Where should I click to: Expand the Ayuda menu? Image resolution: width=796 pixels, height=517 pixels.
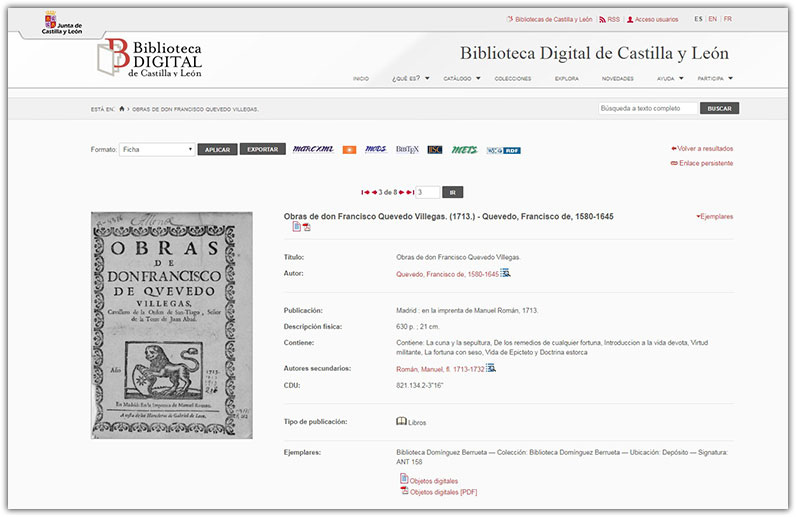click(670, 78)
